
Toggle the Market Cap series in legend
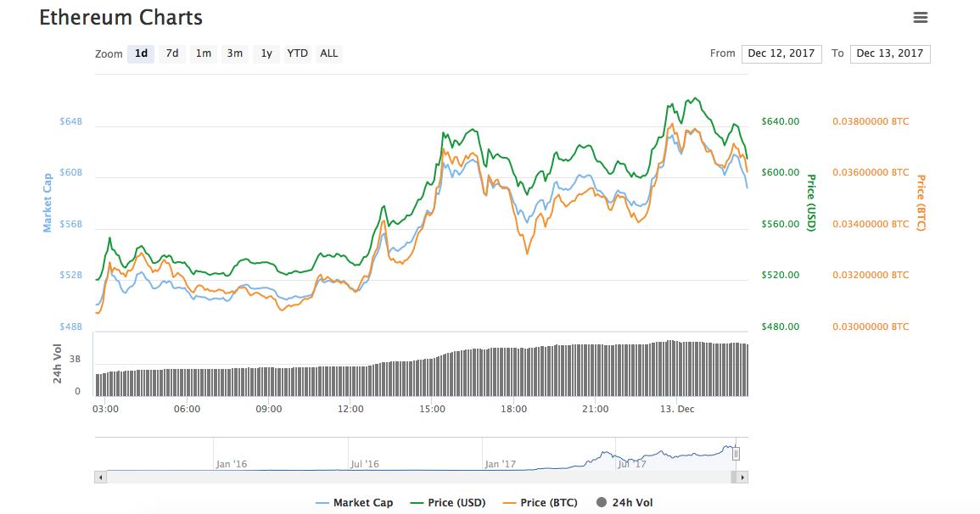point(354,503)
